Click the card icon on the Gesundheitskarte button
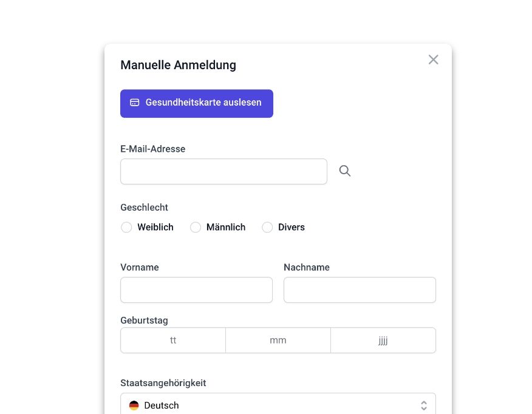532x414 pixels. click(135, 103)
